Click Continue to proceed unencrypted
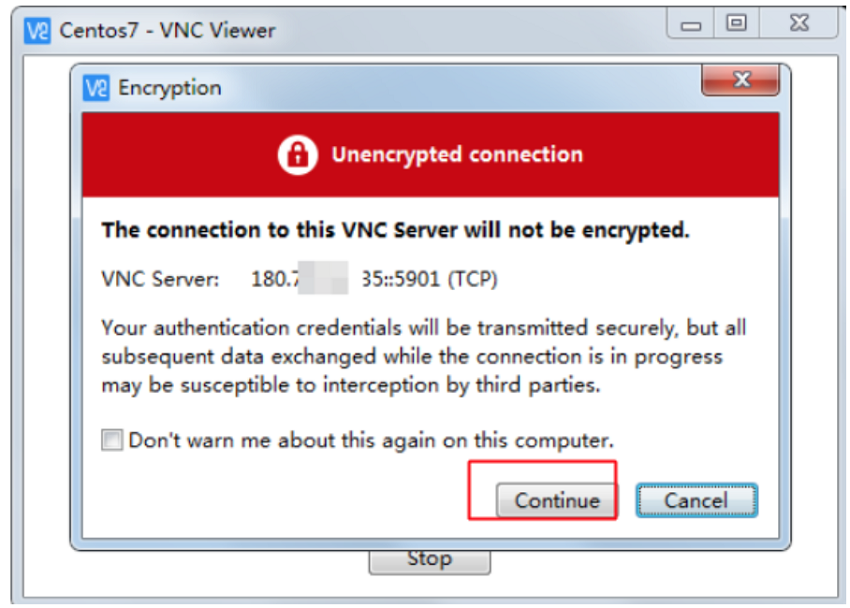 point(556,500)
